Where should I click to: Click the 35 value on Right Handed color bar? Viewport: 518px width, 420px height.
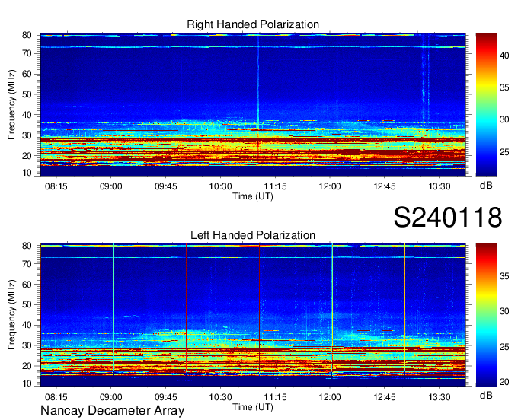click(x=504, y=87)
